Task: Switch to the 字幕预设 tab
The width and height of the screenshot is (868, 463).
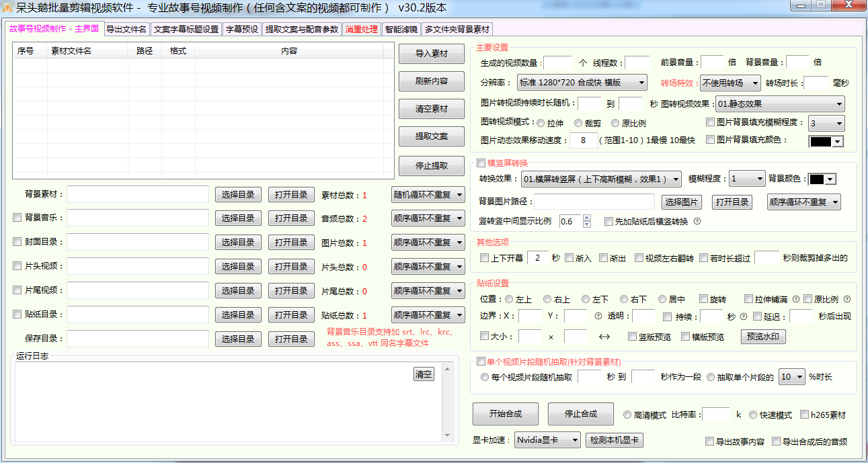Action: (242, 30)
